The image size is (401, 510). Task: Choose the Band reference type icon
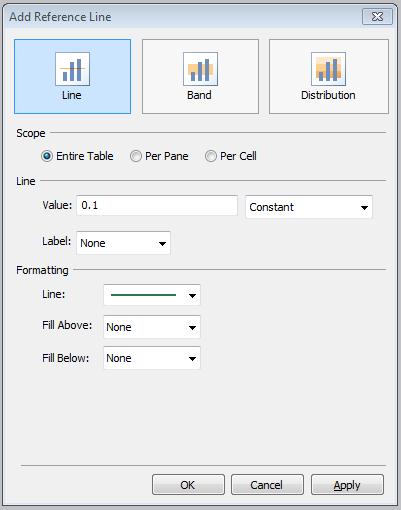200,69
